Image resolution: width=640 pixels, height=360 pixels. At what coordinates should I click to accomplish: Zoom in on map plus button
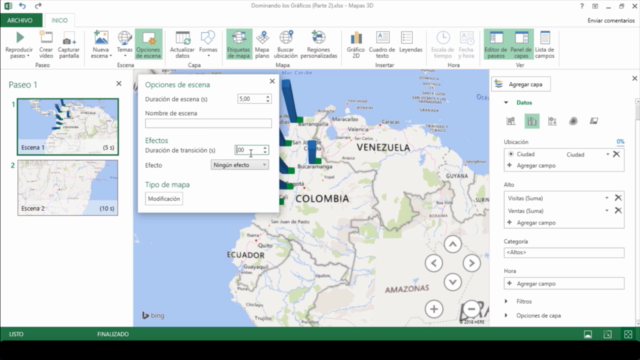tap(434, 309)
